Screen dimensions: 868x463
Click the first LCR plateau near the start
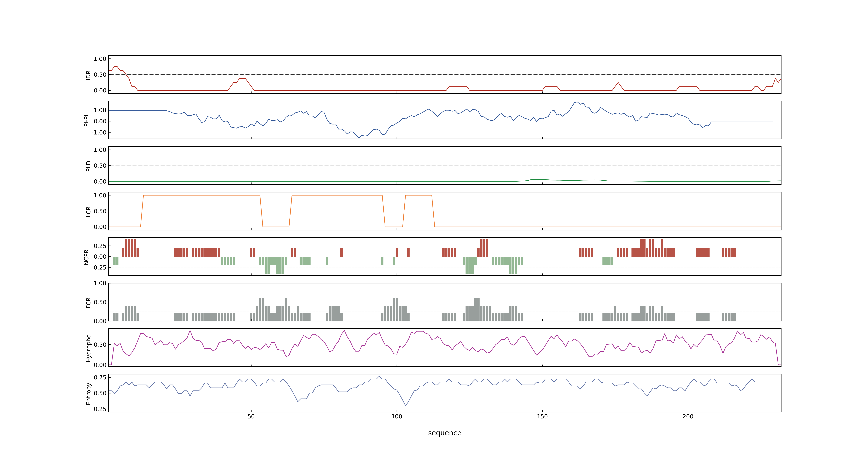[x=202, y=195]
